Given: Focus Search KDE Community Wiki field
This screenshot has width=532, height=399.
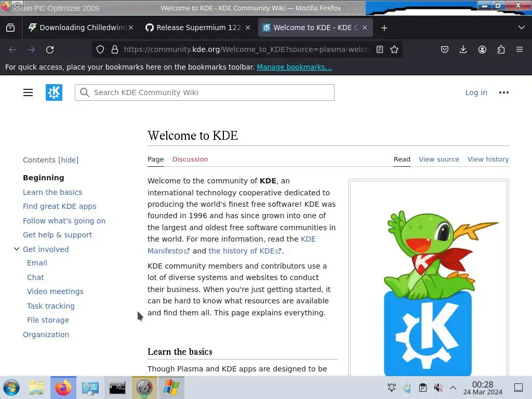Looking at the screenshot, I should coord(205,92).
